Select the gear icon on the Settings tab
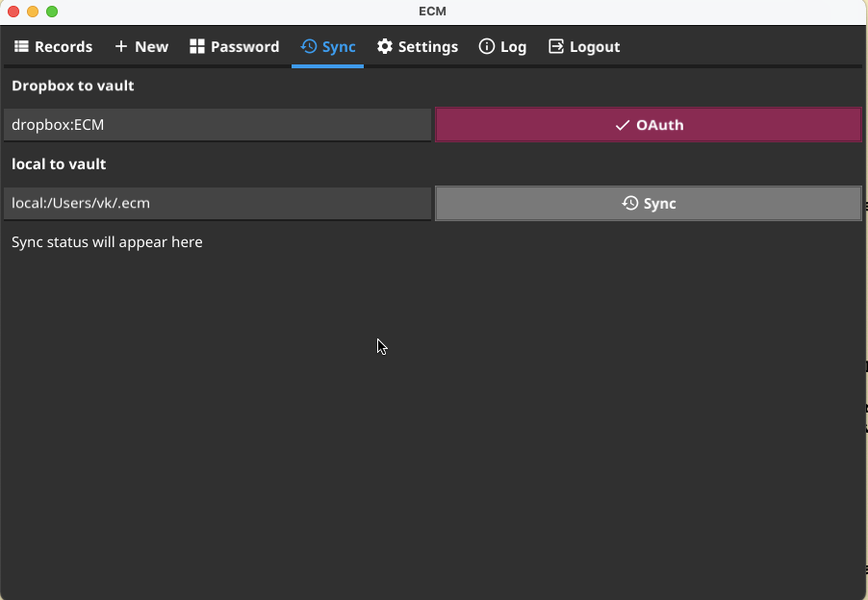Image resolution: width=868 pixels, height=600 pixels. (384, 46)
